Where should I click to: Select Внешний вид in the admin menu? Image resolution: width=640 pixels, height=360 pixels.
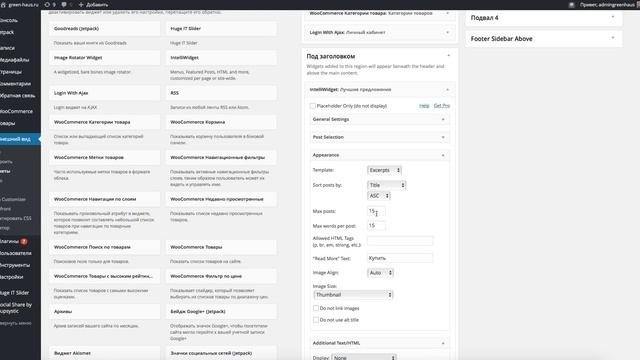pyautogui.click(x=20, y=139)
